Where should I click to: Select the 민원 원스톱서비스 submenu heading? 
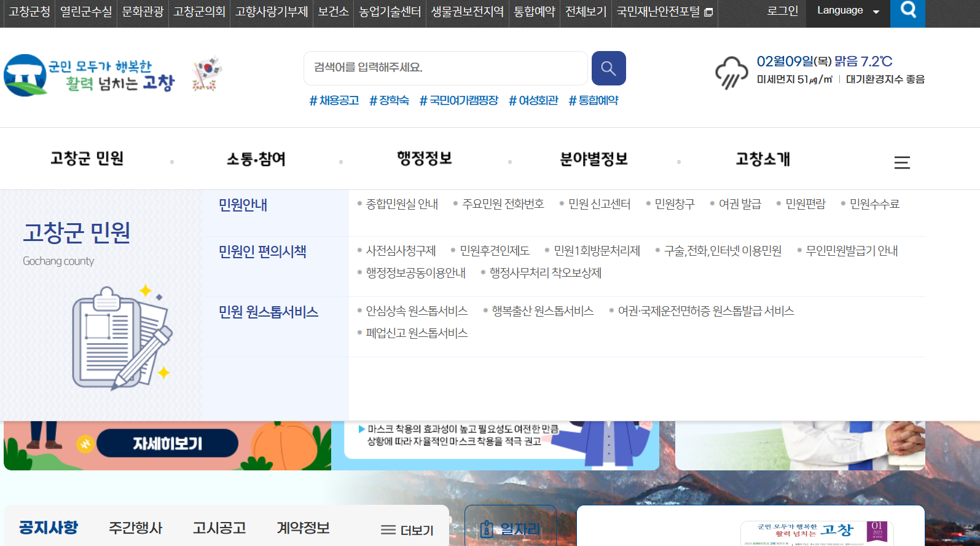click(269, 312)
